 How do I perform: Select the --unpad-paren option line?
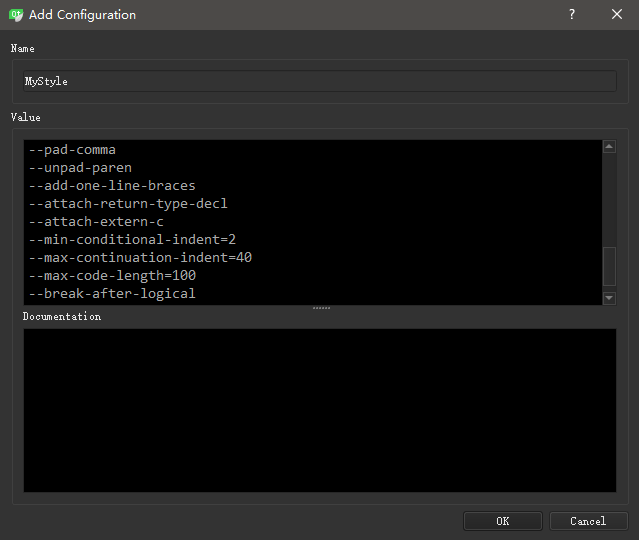click(x=80, y=168)
